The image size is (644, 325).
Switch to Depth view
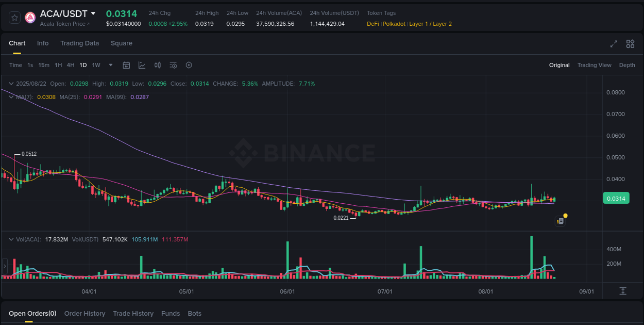[627, 65]
